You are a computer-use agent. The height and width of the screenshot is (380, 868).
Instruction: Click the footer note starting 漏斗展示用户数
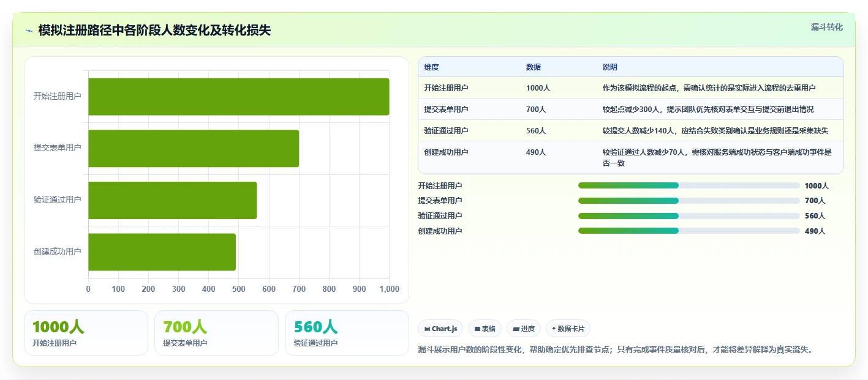pyautogui.click(x=615, y=349)
